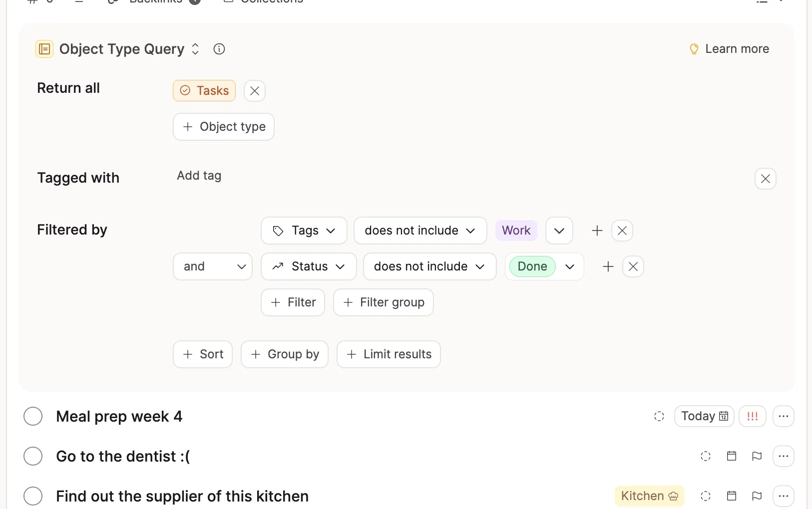Add condition after the Status filter

tap(608, 266)
